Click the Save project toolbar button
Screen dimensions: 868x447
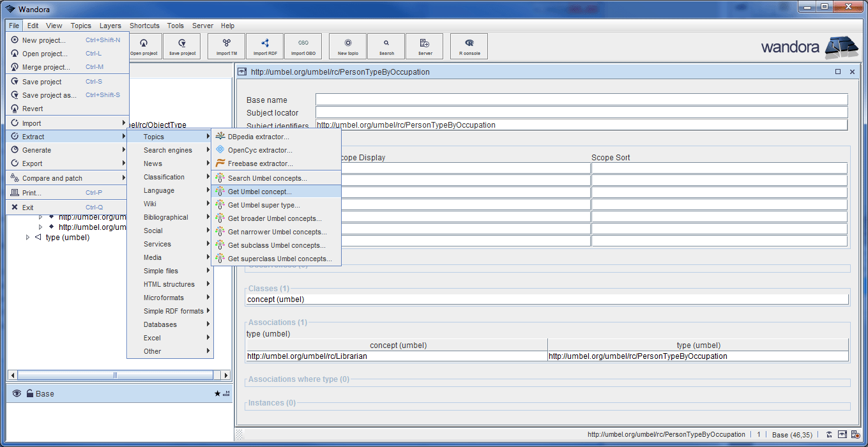pos(182,46)
